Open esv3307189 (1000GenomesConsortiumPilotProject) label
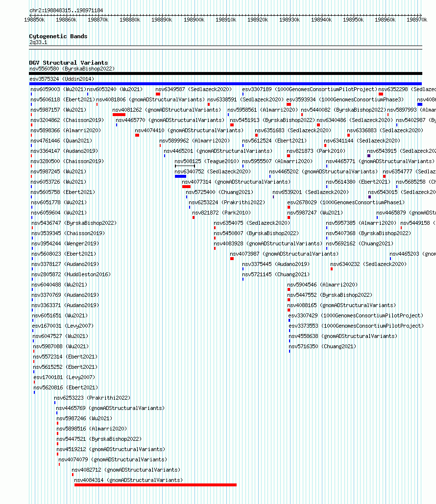The image size is (436, 504). (x=310, y=89)
